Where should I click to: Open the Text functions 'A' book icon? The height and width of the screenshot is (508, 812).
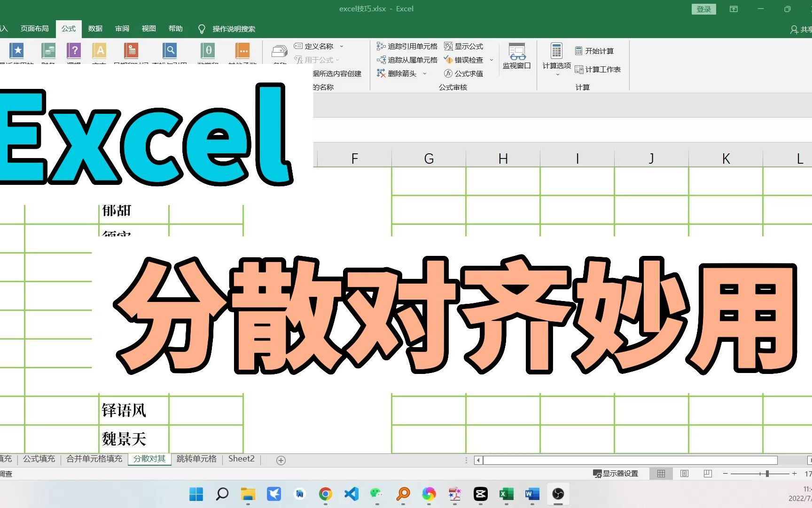pyautogui.click(x=100, y=50)
